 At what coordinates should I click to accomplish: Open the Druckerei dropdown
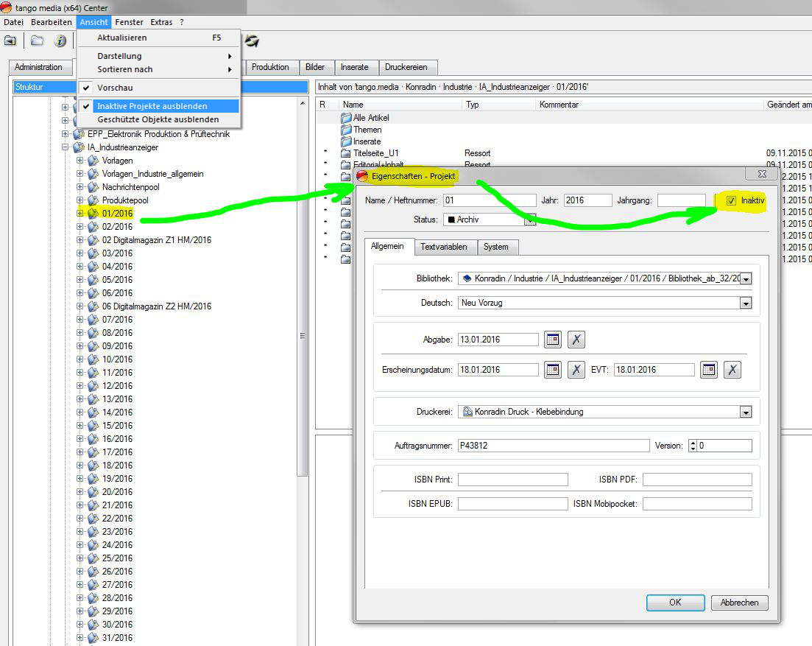746,412
